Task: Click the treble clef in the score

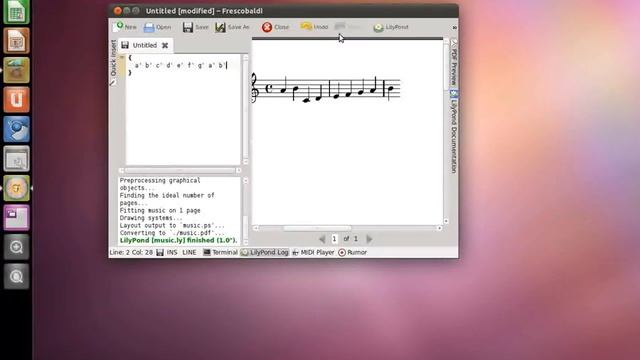Action: 255,88
